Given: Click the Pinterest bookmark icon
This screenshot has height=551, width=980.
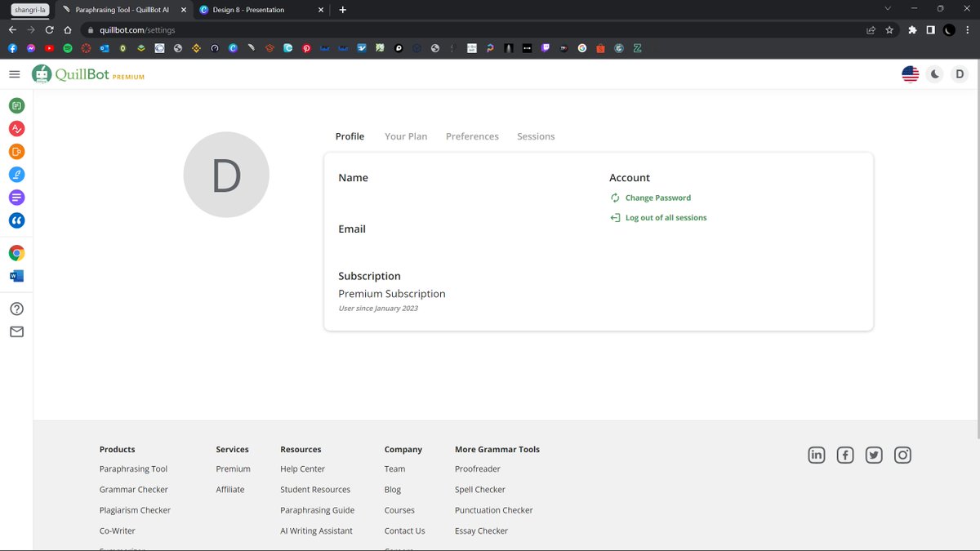Looking at the screenshot, I should pos(307,48).
